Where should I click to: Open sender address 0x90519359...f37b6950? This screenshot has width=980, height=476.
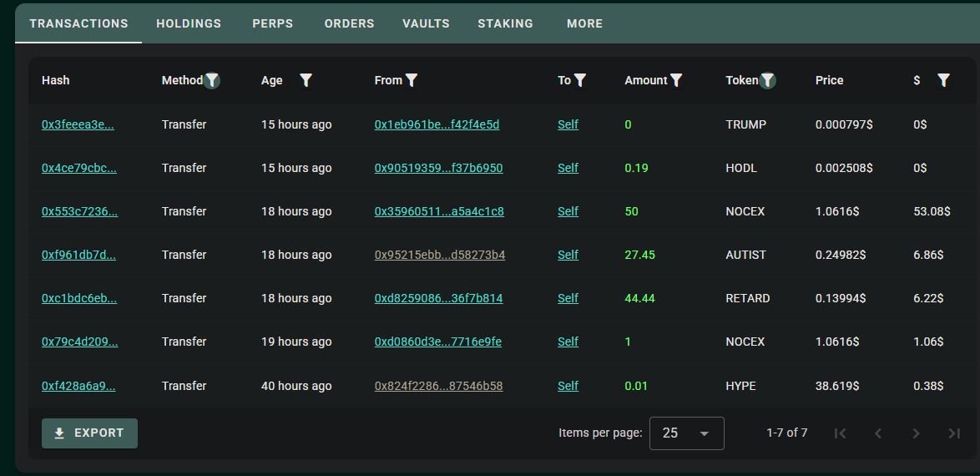(439, 168)
